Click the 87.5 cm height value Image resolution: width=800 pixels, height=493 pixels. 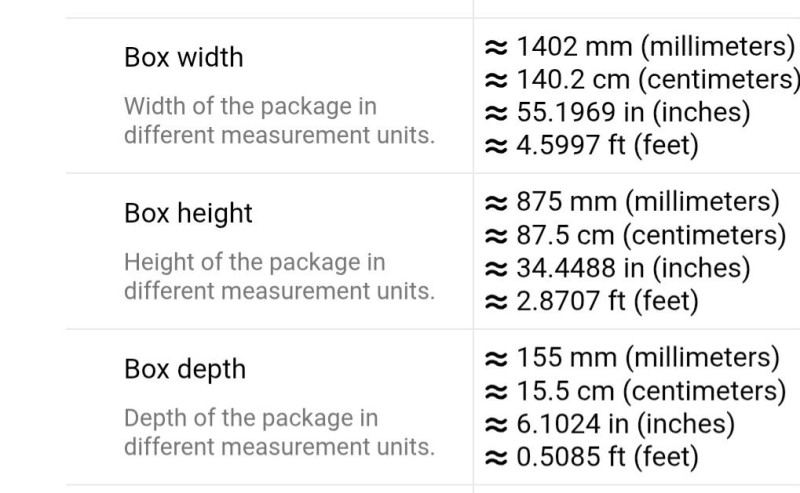[x=560, y=235]
